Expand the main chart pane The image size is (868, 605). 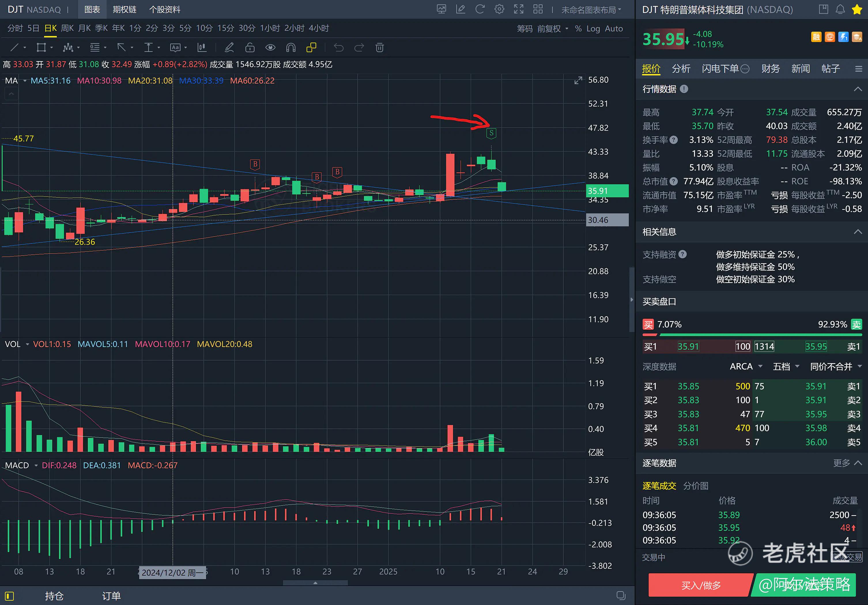[x=578, y=80]
